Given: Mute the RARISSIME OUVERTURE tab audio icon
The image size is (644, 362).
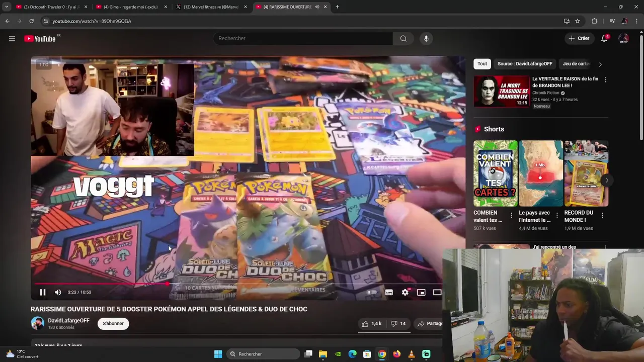Looking at the screenshot, I should pos(317,7).
